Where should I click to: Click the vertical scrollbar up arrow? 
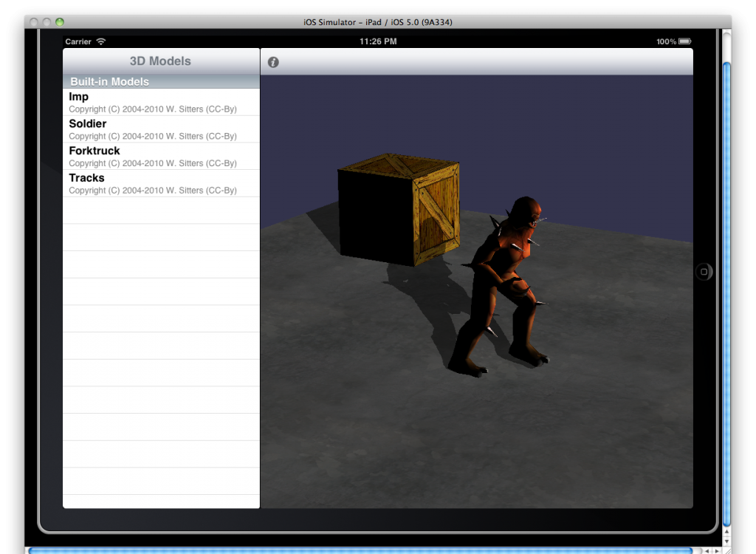click(726, 532)
